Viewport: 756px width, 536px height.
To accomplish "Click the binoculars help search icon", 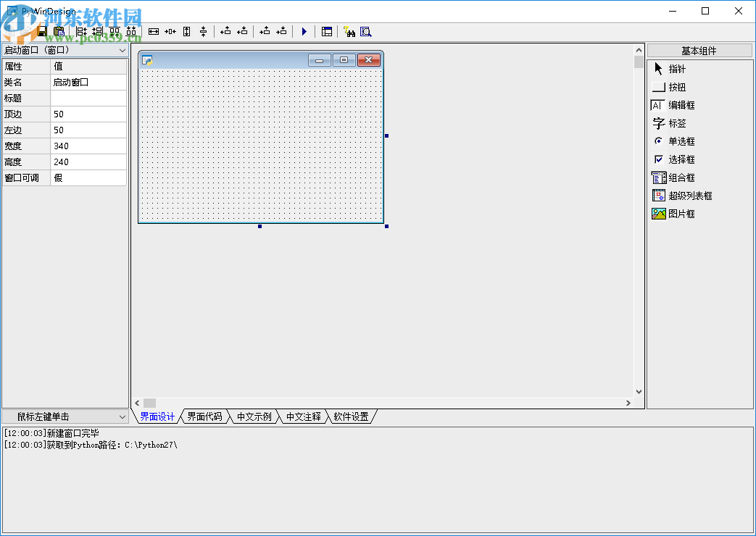I will (349, 31).
